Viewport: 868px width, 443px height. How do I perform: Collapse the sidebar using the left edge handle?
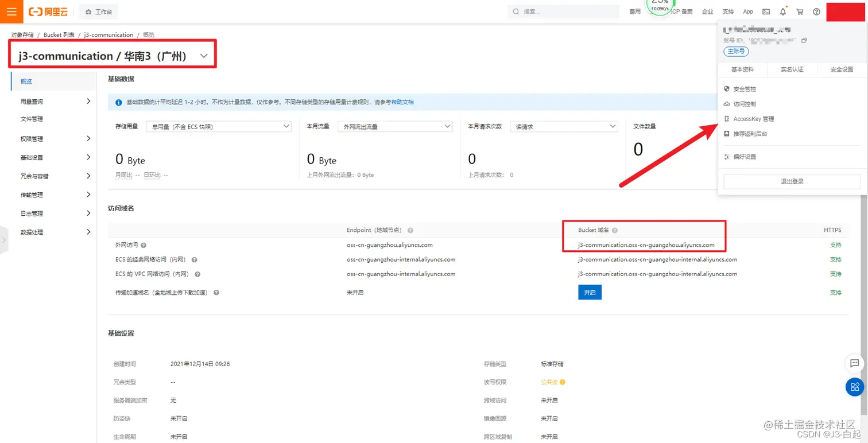(x=3, y=240)
